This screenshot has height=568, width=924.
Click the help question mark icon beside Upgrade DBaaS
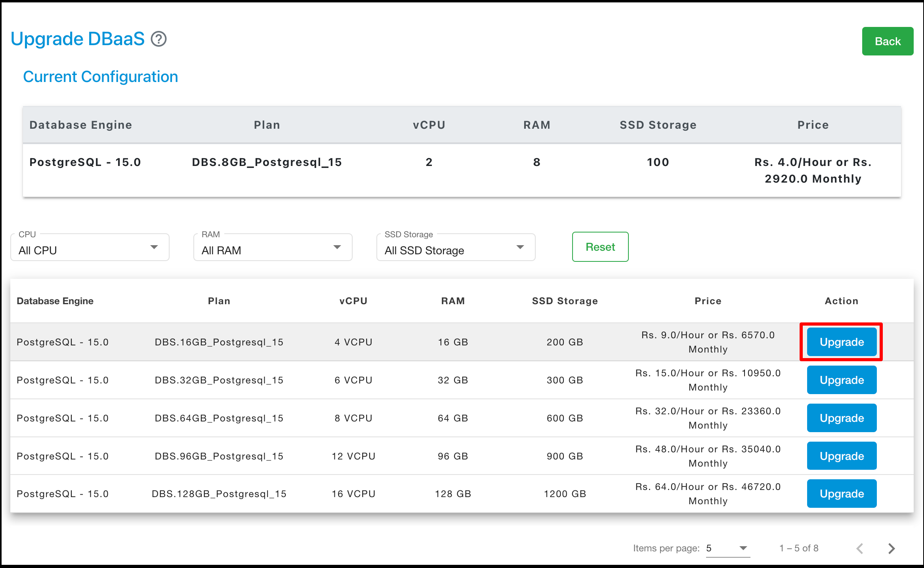(159, 39)
